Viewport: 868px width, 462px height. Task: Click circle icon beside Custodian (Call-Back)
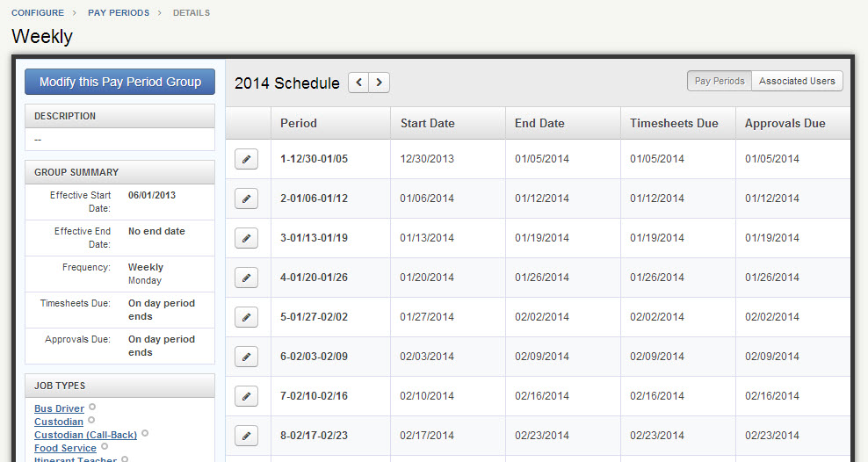click(145, 433)
